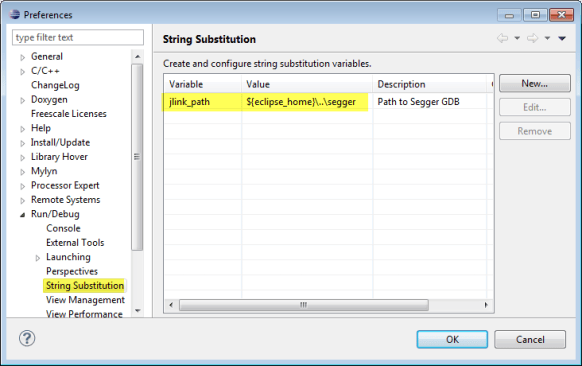The image size is (582, 366).
Task: Select the Perspectives preference page
Action: (x=72, y=271)
